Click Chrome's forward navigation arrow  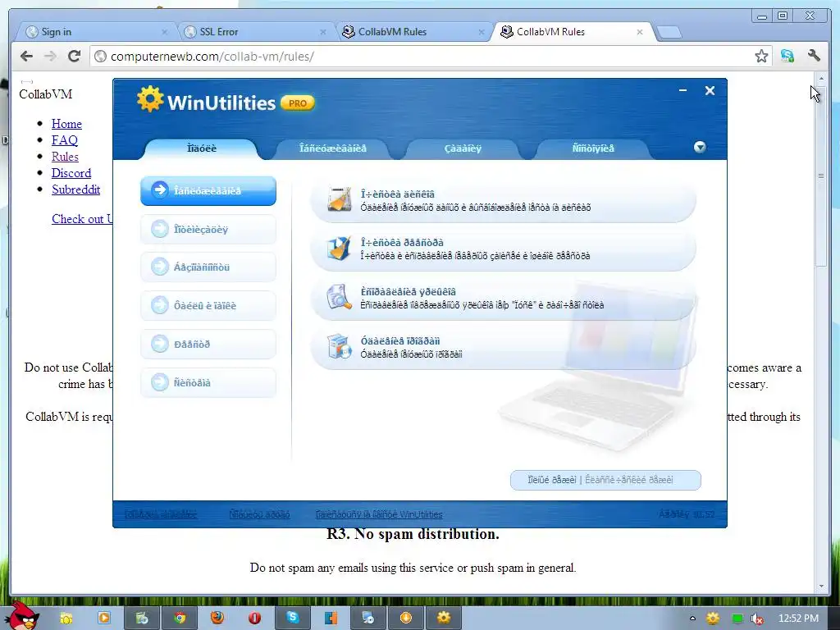[50, 56]
